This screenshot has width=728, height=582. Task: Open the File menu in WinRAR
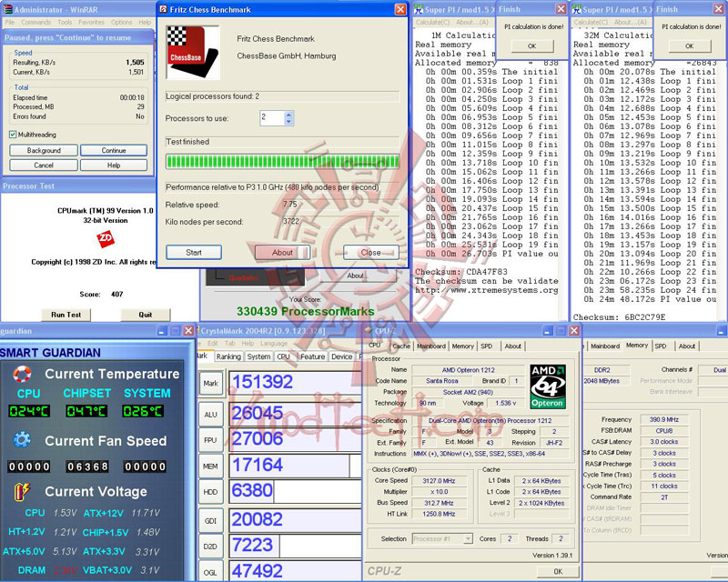[x=9, y=22]
